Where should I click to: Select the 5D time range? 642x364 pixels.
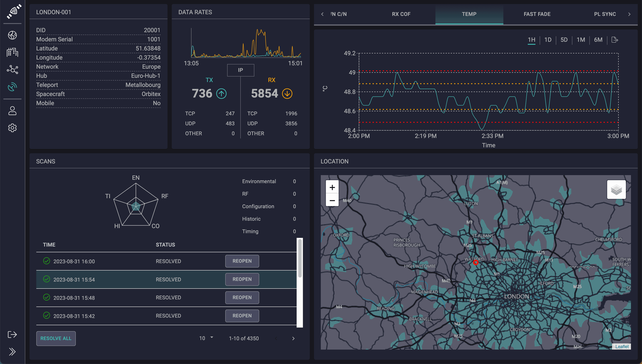click(x=564, y=40)
